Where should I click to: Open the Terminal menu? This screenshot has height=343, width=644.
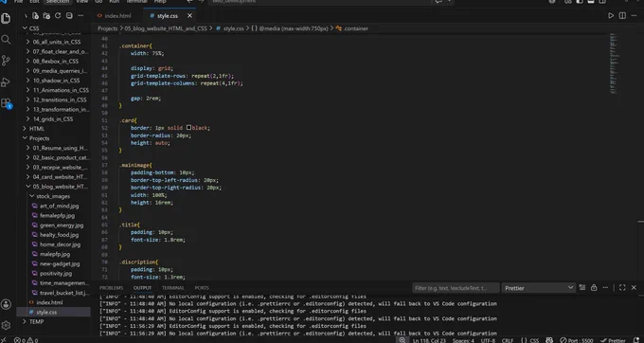[x=136, y=2]
